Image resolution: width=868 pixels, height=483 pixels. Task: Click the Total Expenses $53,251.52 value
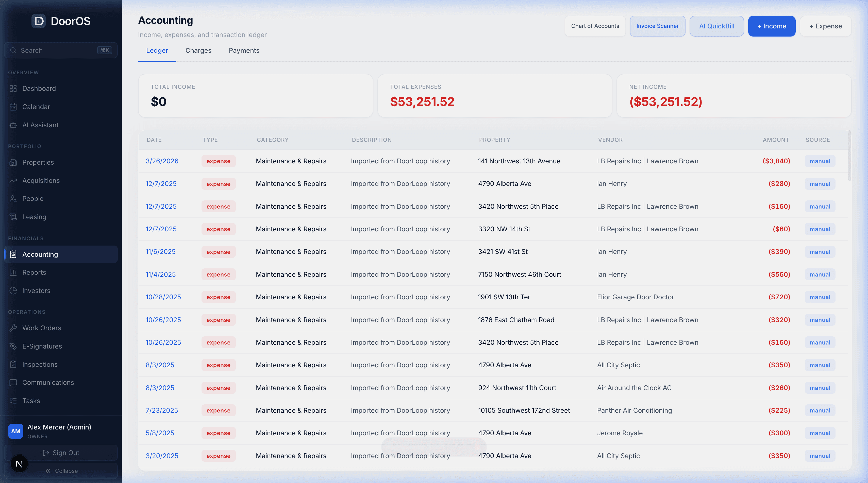[x=422, y=102]
